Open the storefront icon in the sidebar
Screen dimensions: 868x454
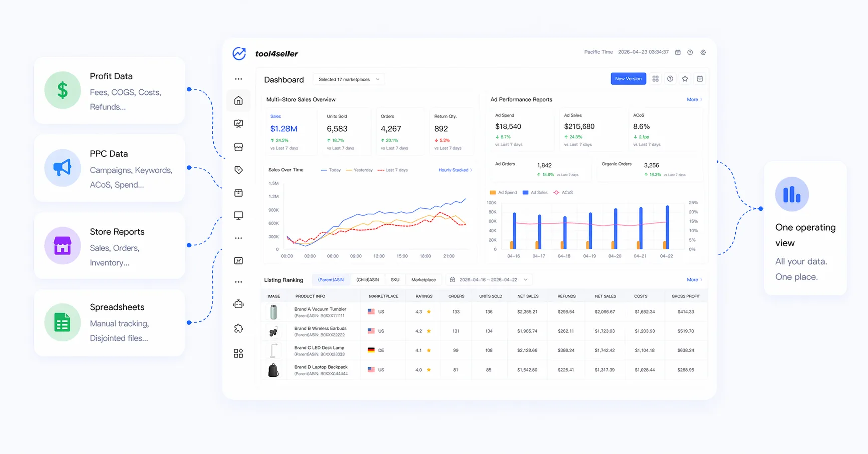[x=238, y=147]
